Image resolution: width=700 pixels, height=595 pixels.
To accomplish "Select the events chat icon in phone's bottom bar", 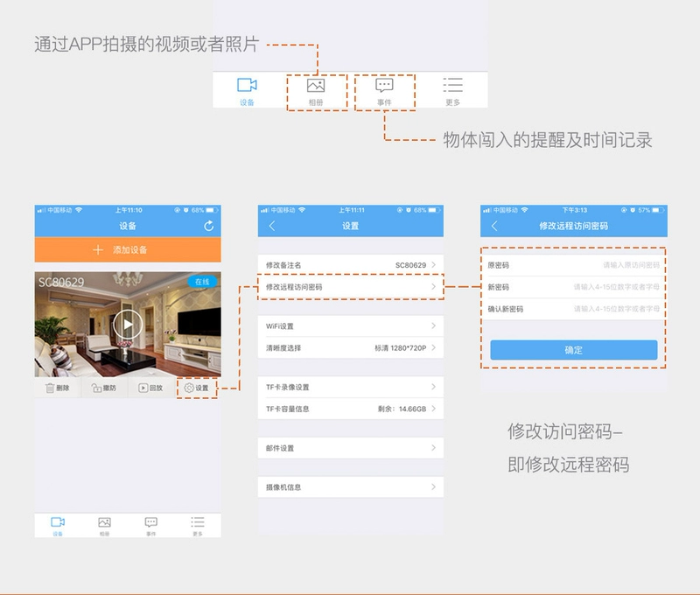I will point(150,521).
